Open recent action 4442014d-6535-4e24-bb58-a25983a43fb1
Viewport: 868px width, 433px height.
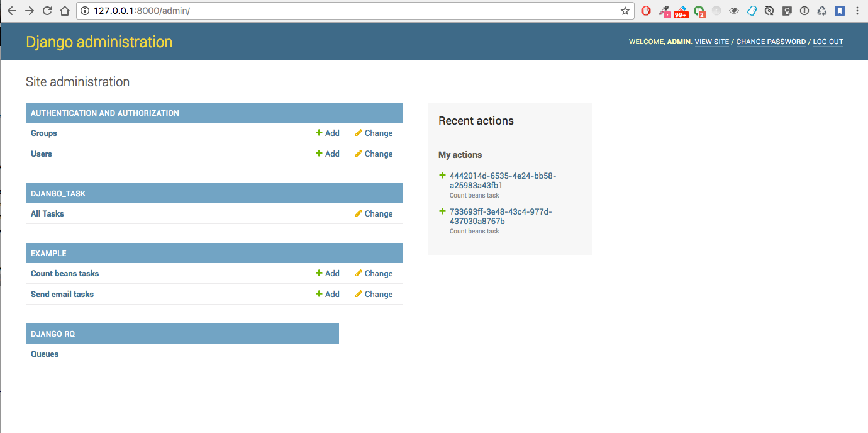[x=503, y=181]
